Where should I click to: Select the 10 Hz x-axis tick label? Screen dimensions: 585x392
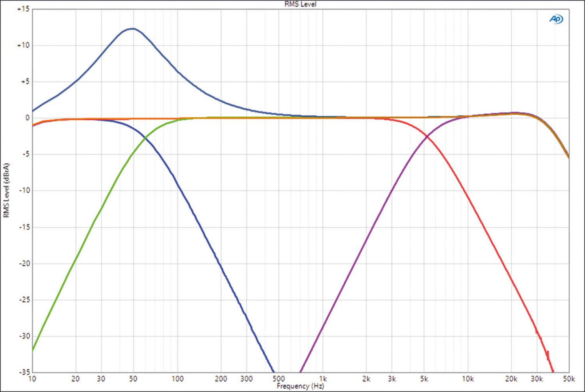pos(32,379)
